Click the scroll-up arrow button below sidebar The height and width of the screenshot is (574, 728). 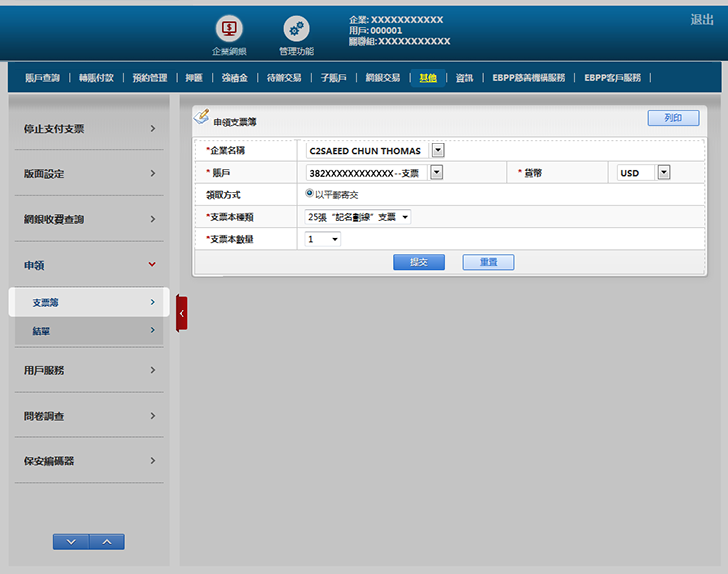pos(107,541)
